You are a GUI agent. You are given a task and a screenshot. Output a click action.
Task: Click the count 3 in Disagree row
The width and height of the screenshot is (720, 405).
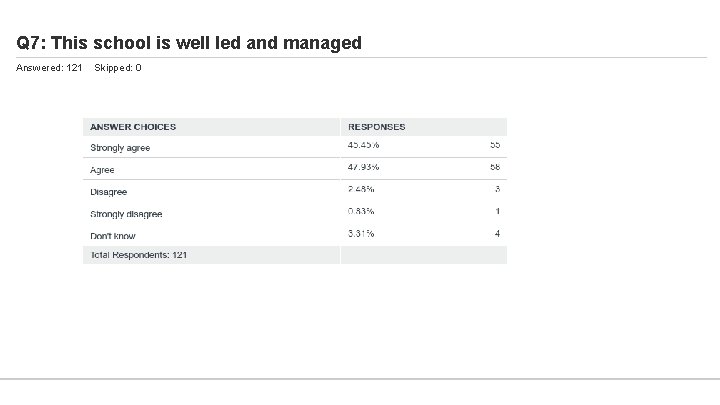[497, 189]
